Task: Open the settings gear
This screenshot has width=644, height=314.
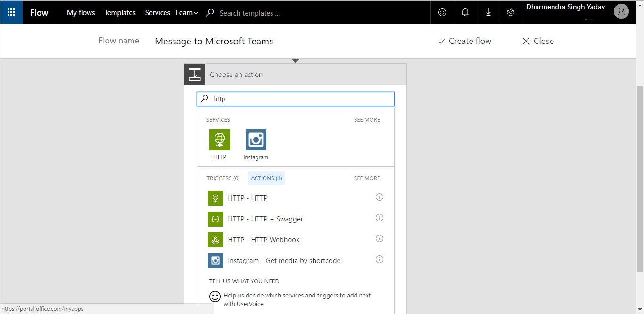Action: click(x=511, y=12)
